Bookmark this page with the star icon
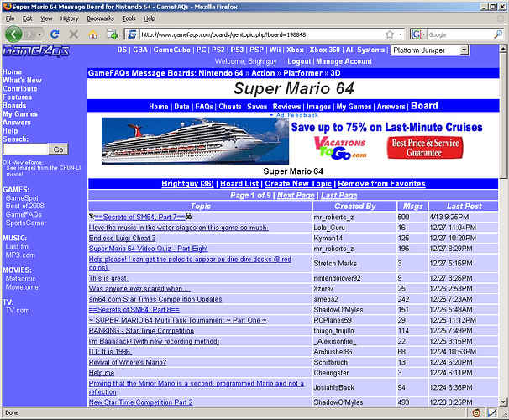The width and height of the screenshot is (509, 420). coord(390,34)
